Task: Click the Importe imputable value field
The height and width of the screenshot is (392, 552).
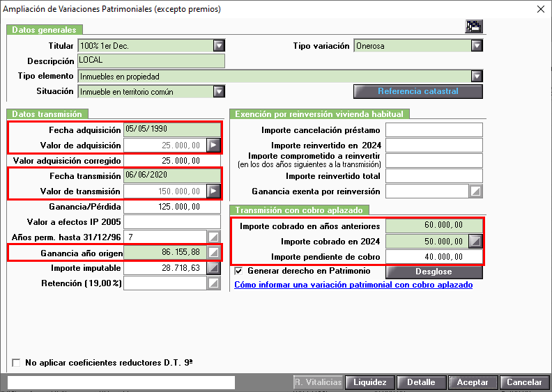Action: click(165, 268)
